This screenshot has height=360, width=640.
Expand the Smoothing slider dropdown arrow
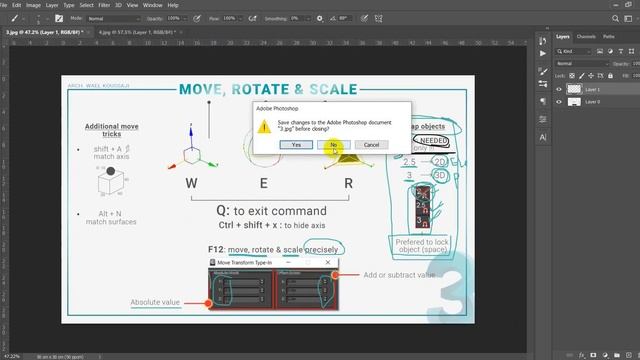(308, 18)
